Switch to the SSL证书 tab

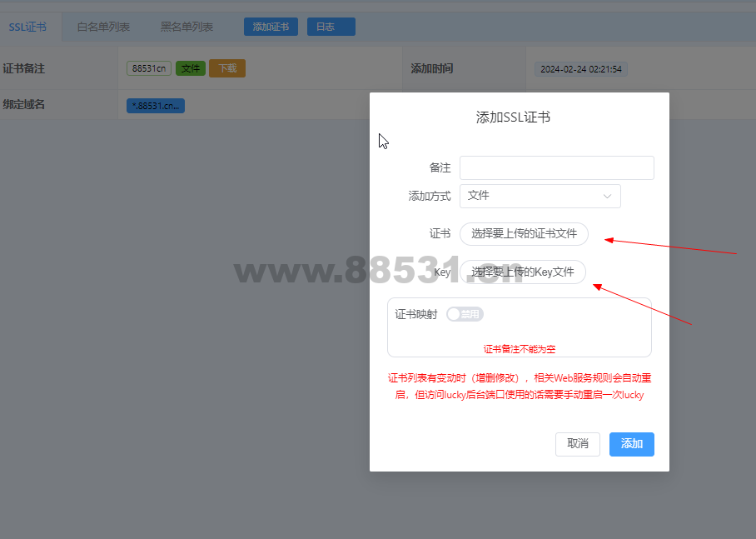[x=28, y=27]
